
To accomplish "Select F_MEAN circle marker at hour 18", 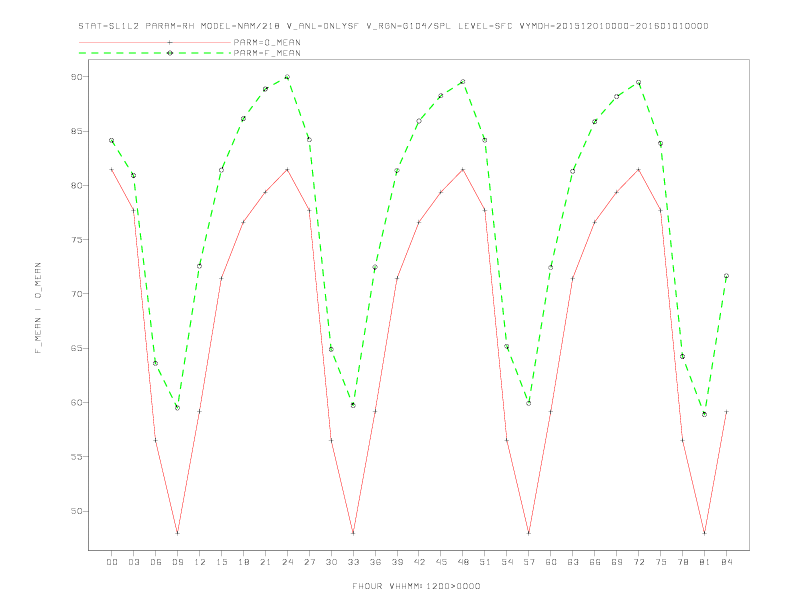I will pos(243,119).
